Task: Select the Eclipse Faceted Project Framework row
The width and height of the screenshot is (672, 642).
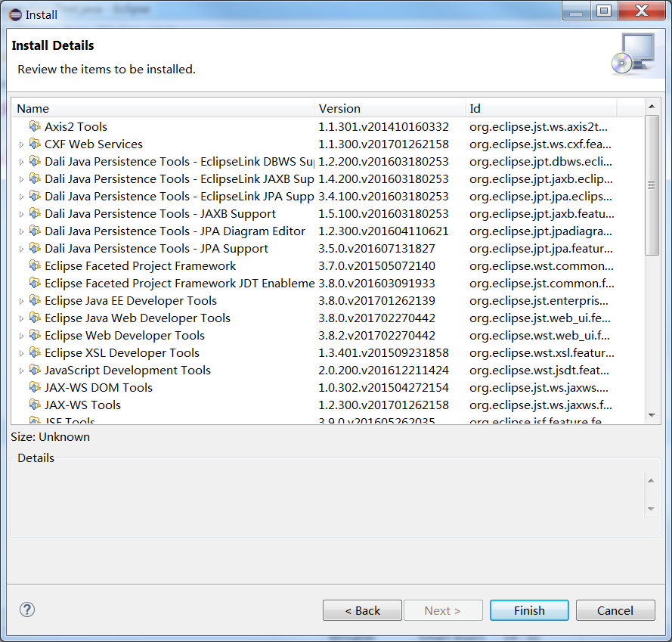Action: (328, 266)
